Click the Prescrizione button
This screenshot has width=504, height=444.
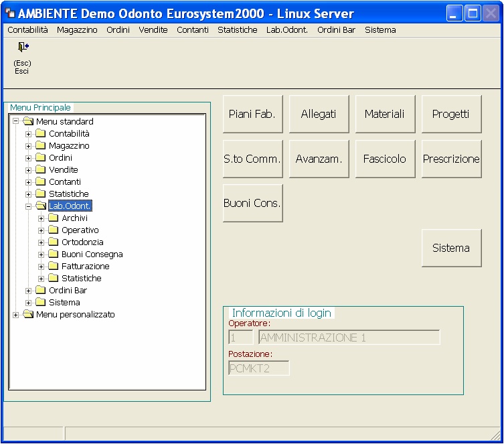451,159
